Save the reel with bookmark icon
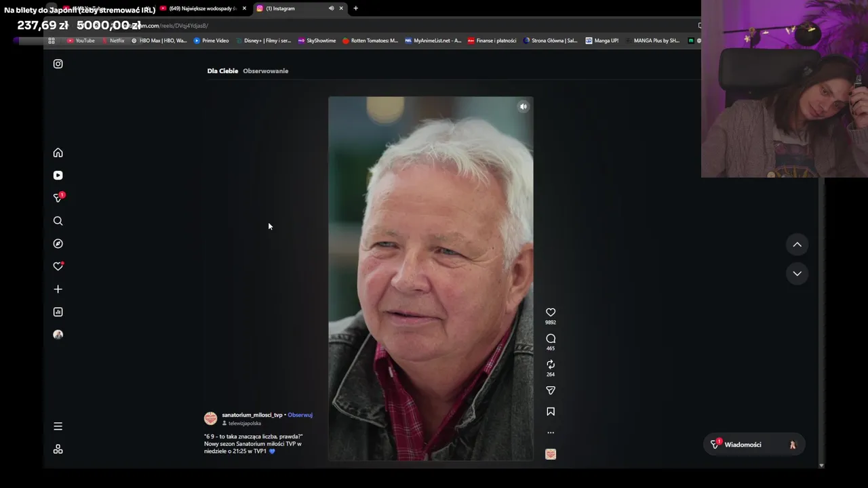The image size is (868, 488). [551, 411]
